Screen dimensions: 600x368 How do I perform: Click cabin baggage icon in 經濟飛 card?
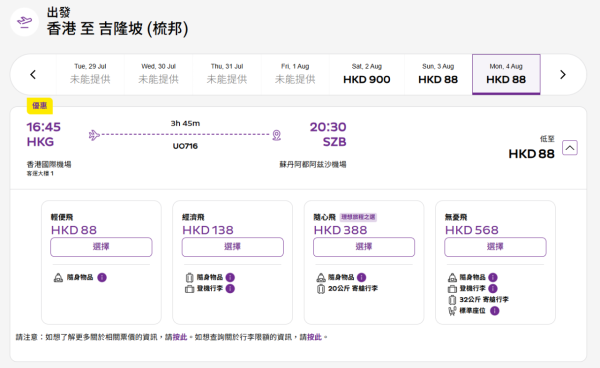pos(189,289)
